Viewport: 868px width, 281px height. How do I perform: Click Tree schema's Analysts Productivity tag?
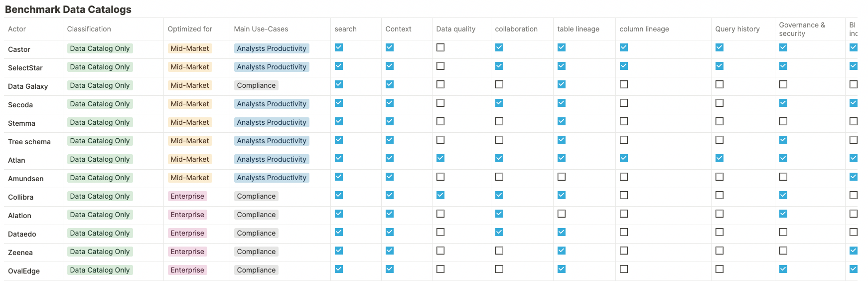(272, 141)
